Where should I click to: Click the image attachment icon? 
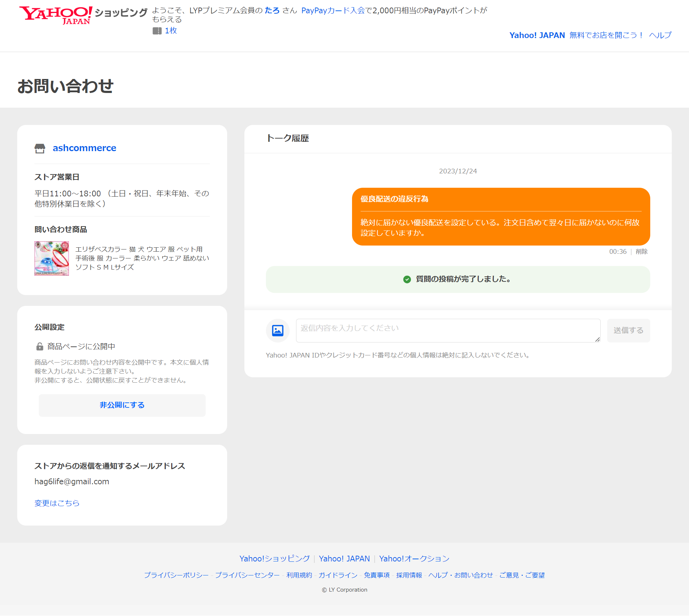278,330
